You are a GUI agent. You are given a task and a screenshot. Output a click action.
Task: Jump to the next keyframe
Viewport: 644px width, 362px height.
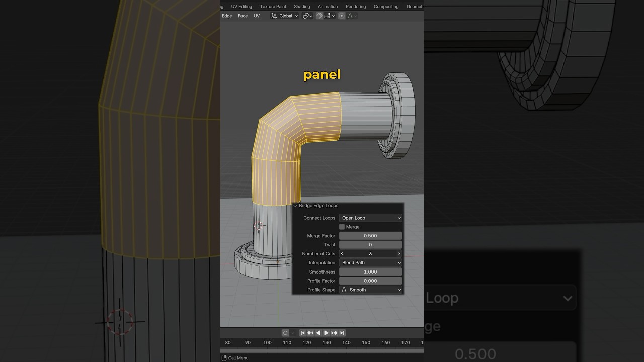tap(334, 333)
